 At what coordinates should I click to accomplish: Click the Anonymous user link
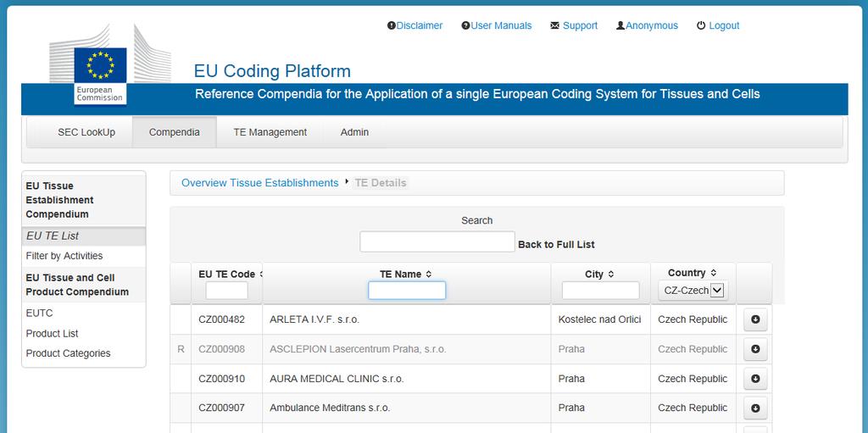tap(652, 25)
